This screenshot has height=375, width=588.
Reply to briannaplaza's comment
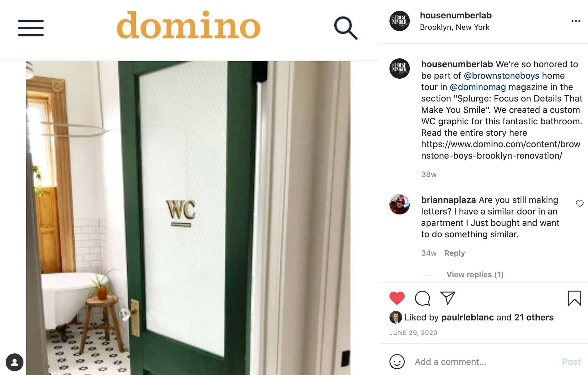(454, 253)
